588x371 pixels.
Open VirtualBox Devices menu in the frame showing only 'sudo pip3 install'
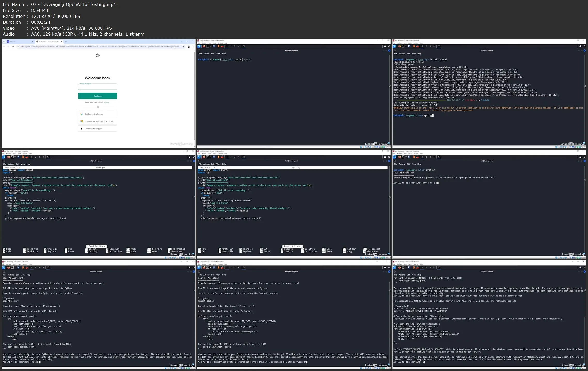[220, 43]
